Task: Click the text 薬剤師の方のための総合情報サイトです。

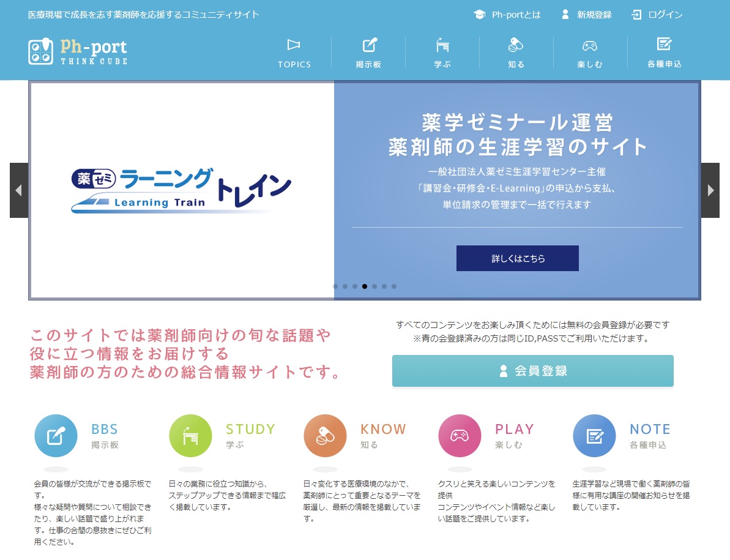Action: click(x=186, y=372)
